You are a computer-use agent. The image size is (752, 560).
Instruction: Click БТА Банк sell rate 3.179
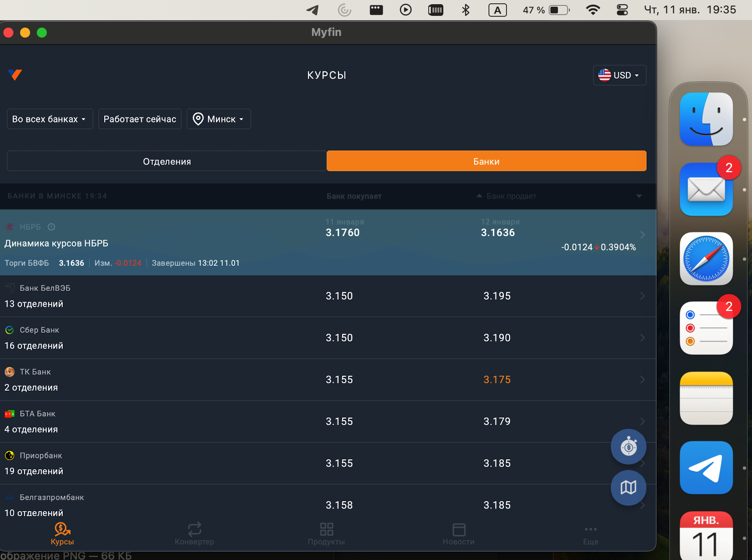[x=497, y=421]
